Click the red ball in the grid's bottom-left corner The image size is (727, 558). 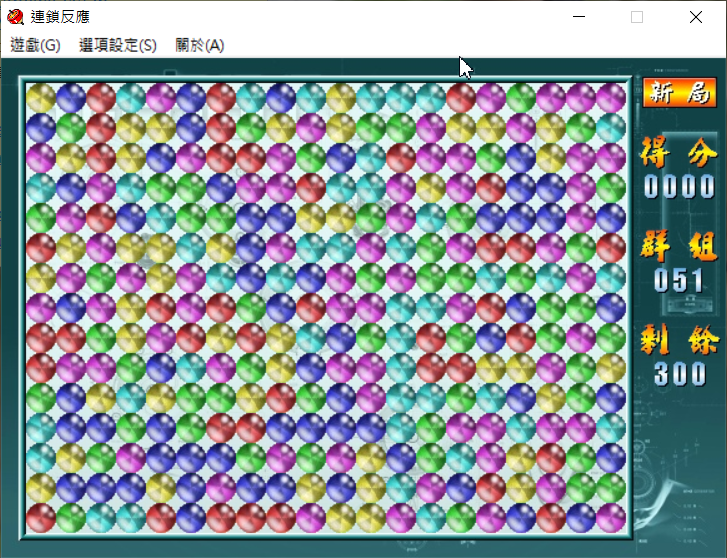tap(41, 518)
